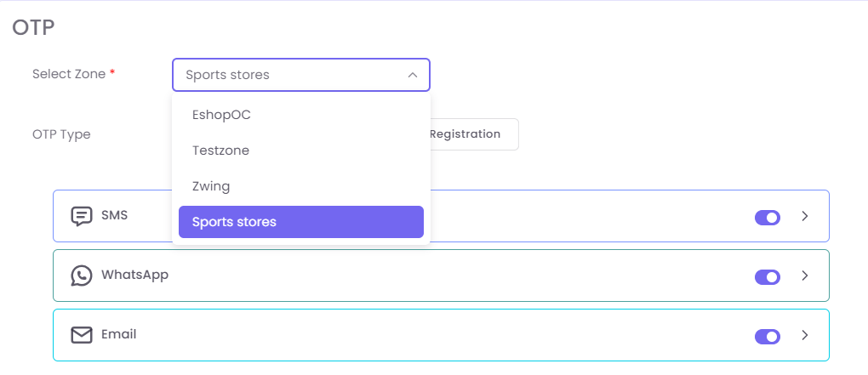Expand the SMS row chevron
Screen dimensions: 868x375
805,216
